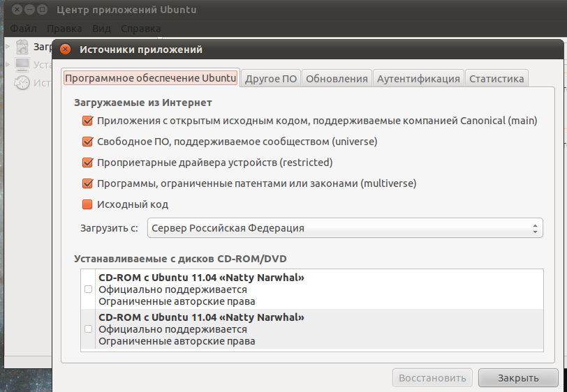567x392 pixels.
Task: Toggle the community-maintained (universe) checkbox
Action: coord(87,142)
